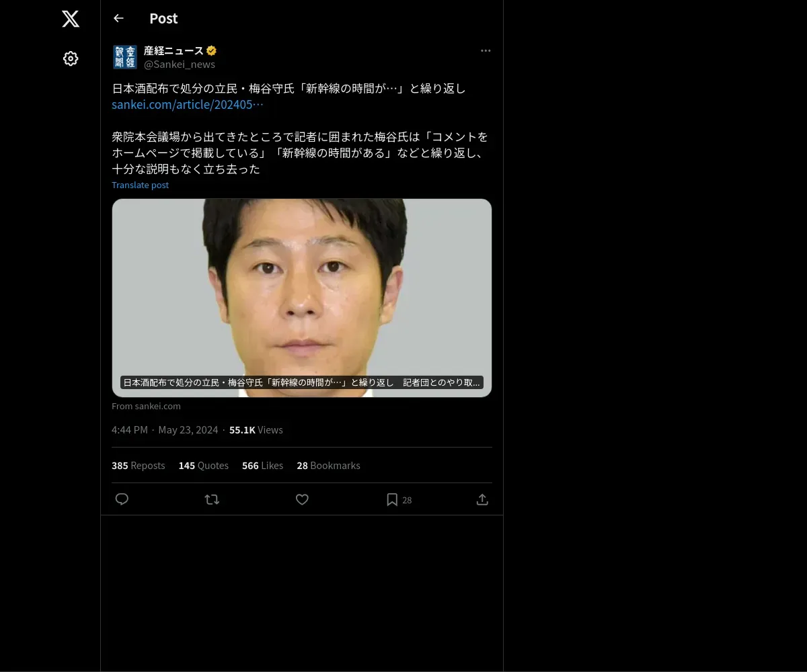The width and height of the screenshot is (807, 672).
Task: Like the post with heart icon
Action: [x=302, y=499]
